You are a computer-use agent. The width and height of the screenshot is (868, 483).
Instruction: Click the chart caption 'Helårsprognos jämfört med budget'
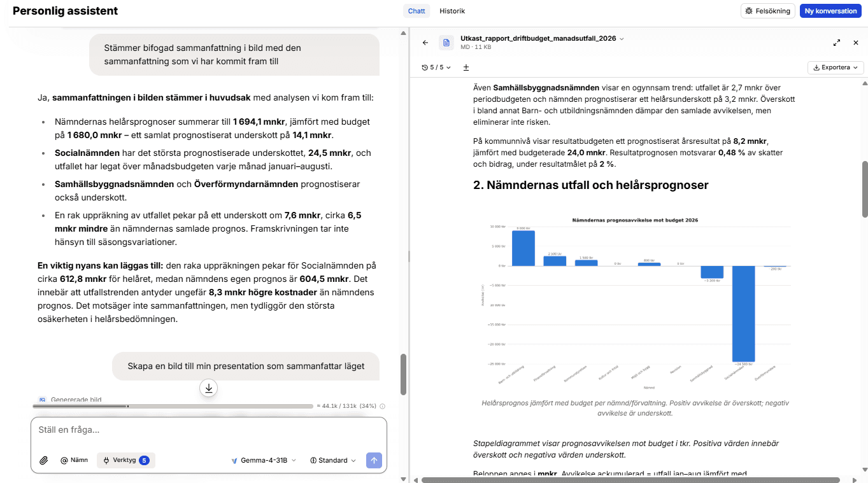point(636,408)
